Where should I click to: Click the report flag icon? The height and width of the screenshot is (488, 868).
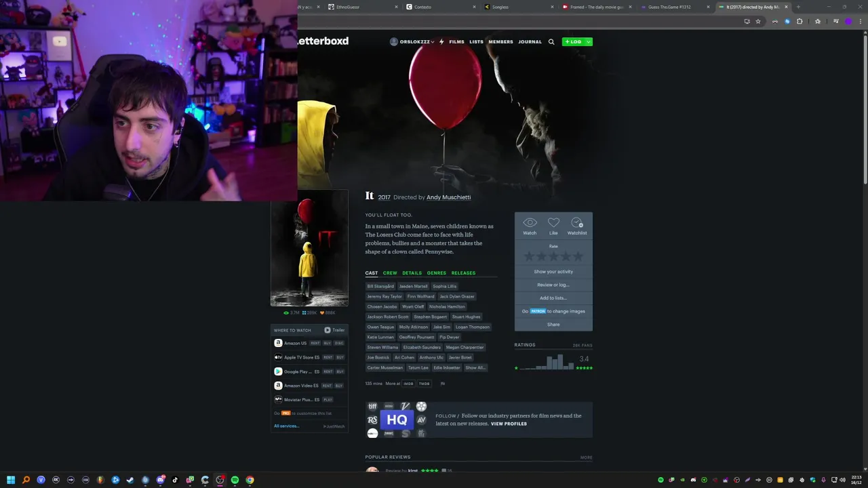[443, 384]
